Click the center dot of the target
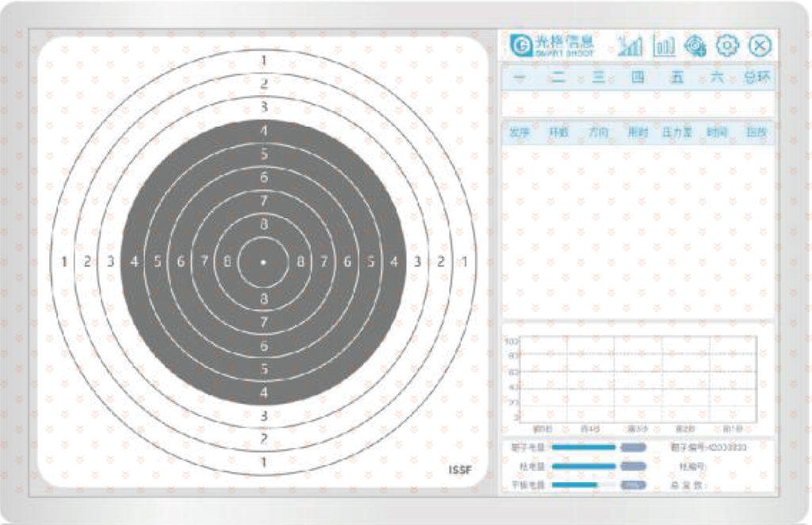This screenshot has width=812, height=525. pyautogui.click(x=264, y=262)
